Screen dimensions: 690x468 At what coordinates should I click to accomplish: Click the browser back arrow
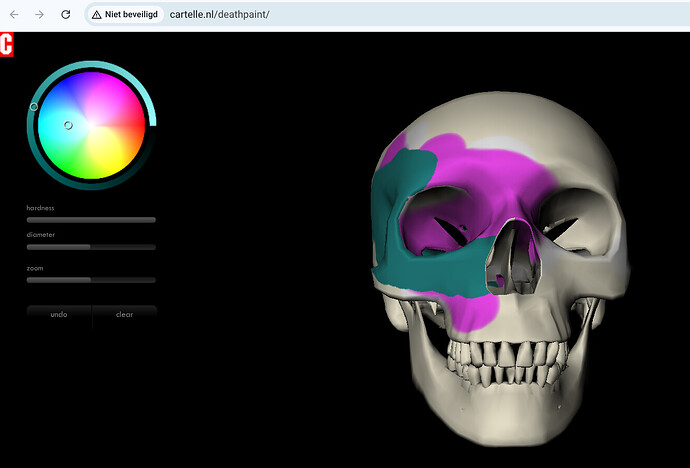[x=13, y=15]
